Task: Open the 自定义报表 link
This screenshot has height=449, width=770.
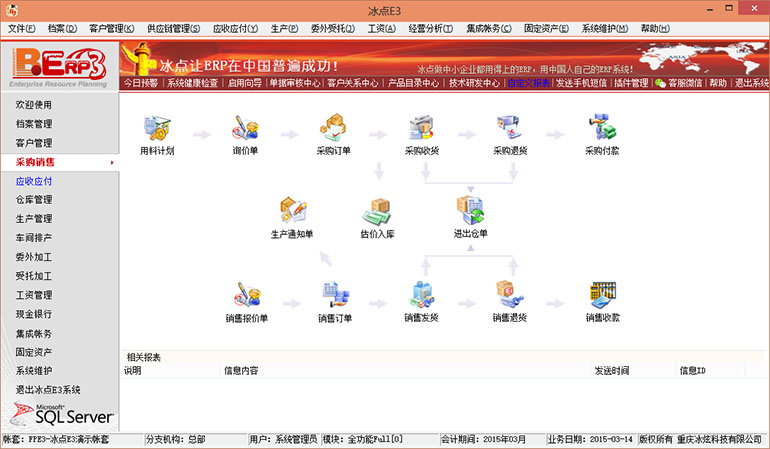Action: [528, 83]
